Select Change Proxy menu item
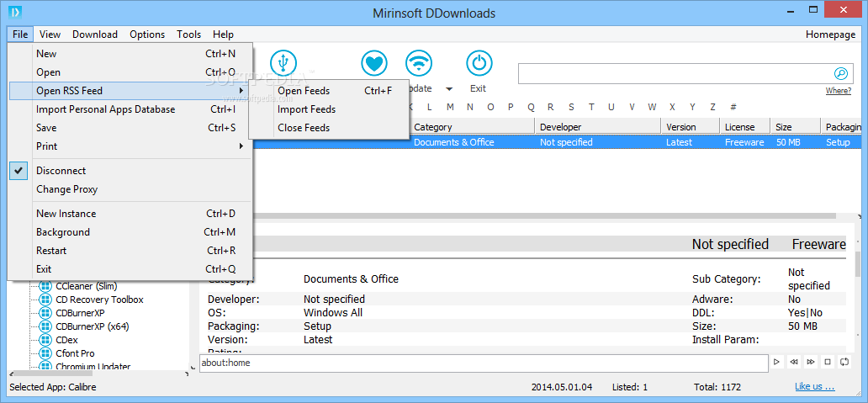 [130, 189]
